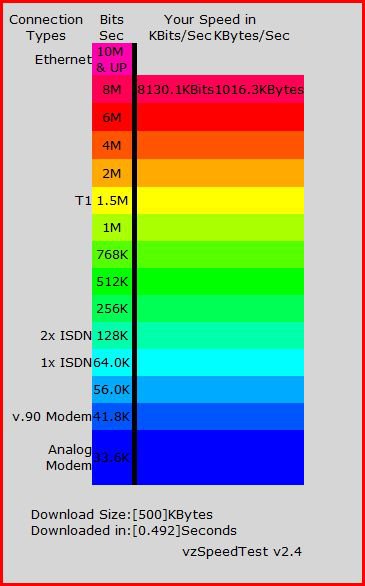Image resolution: width=365 pixels, height=586 pixels.
Task: Click the 8M speed label
Action: (112, 90)
